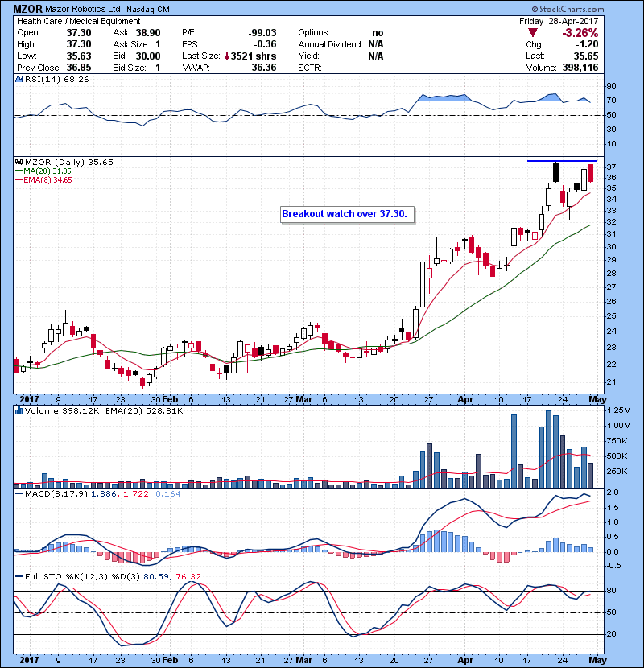Image resolution: width=644 pixels, height=668 pixels.
Task: Click the volume bars icon in Volume panel
Action: click(19, 410)
